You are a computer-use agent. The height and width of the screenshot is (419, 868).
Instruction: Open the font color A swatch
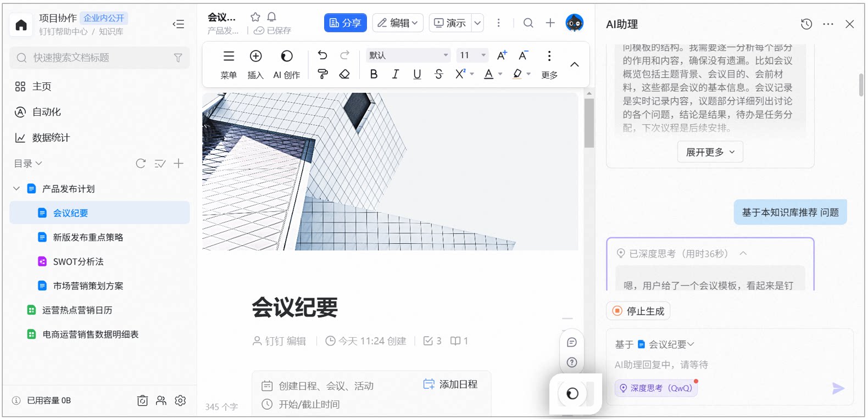(488, 74)
